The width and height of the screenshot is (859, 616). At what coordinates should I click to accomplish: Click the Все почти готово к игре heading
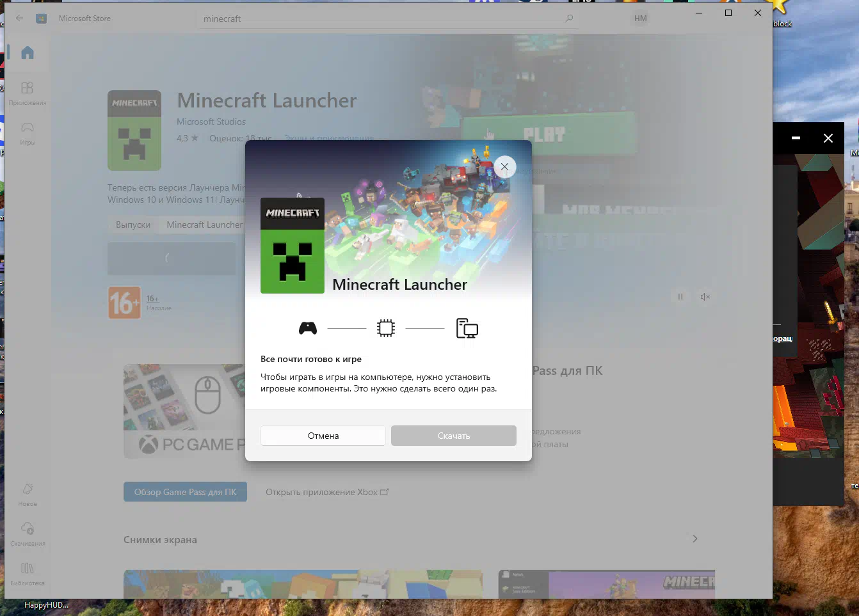pos(311,359)
